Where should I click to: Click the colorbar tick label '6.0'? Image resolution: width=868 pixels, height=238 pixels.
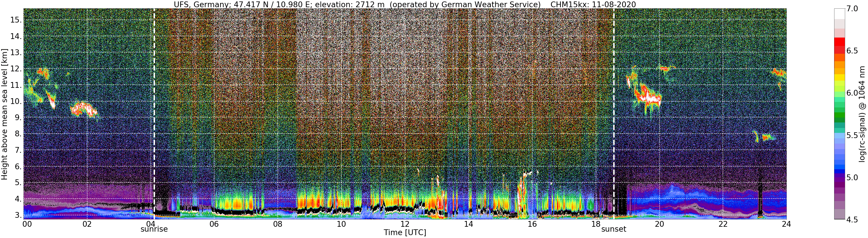click(x=852, y=93)
